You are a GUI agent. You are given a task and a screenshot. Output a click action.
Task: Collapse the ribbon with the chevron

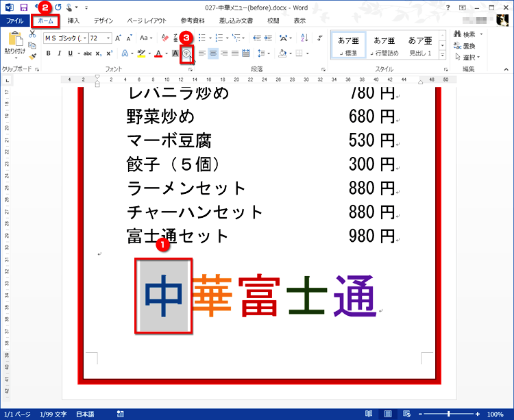506,69
